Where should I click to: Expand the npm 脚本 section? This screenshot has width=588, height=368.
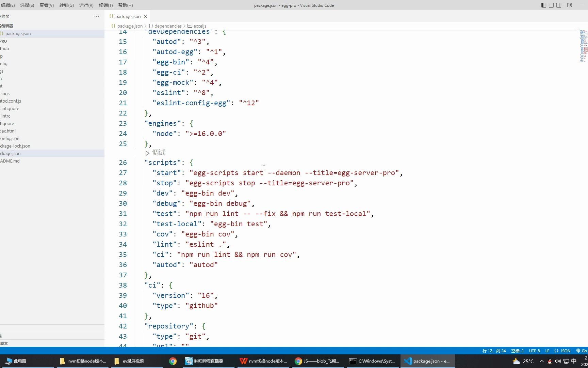[52, 343]
